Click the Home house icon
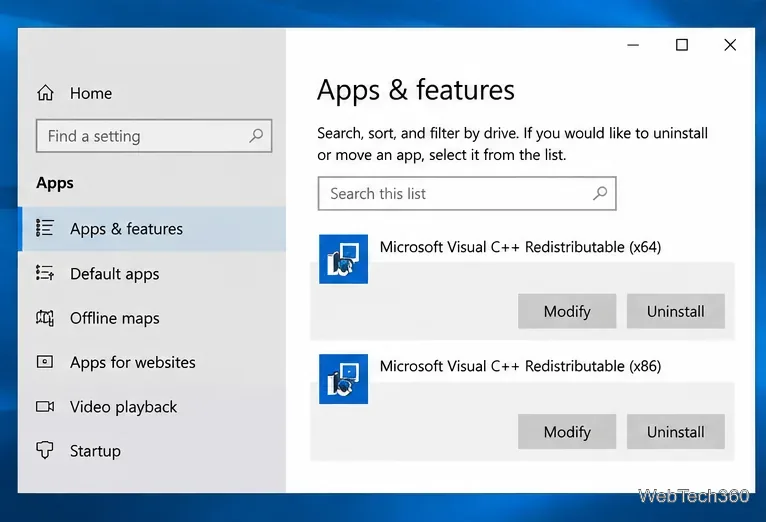Viewport: 766px width, 522px height. click(x=45, y=93)
